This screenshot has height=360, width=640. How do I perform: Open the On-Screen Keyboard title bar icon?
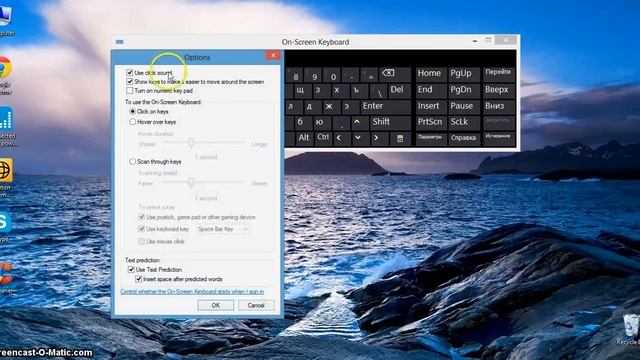tap(119, 42)
